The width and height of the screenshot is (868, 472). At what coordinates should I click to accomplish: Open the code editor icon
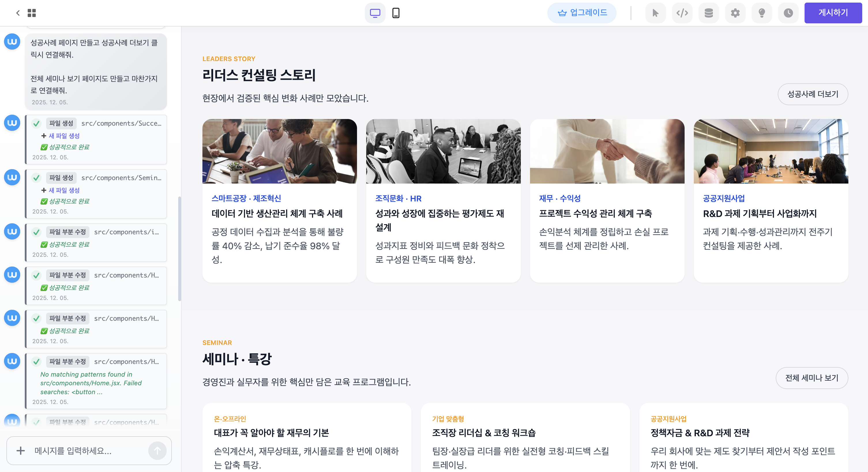pos(682,13)
